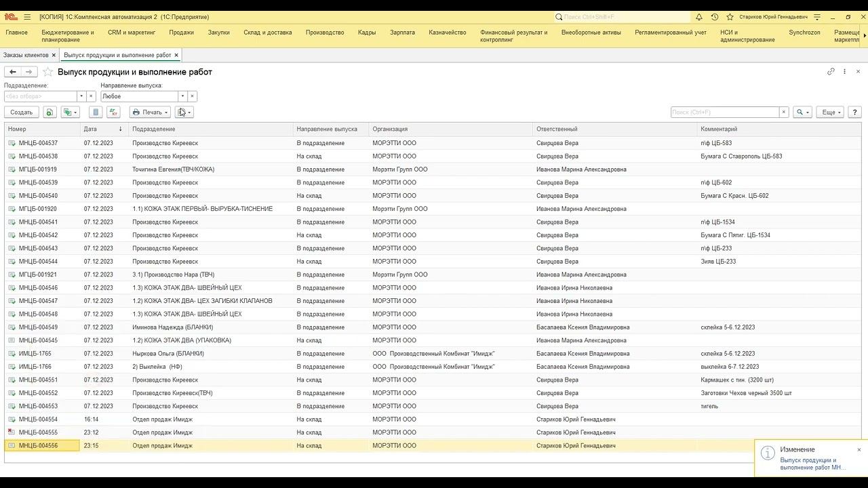This screenshot has height=488, width=868.
Task: Close the Выпуск продукции и выполнение работ tab
Action: tap(176, 55)
